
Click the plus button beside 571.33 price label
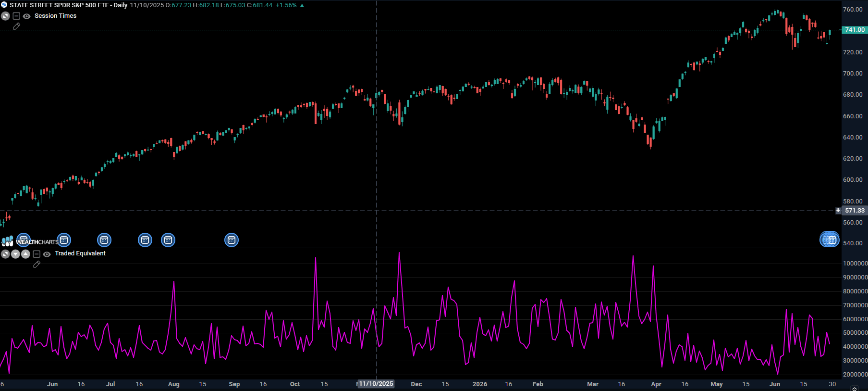click(x=838, y=211)
